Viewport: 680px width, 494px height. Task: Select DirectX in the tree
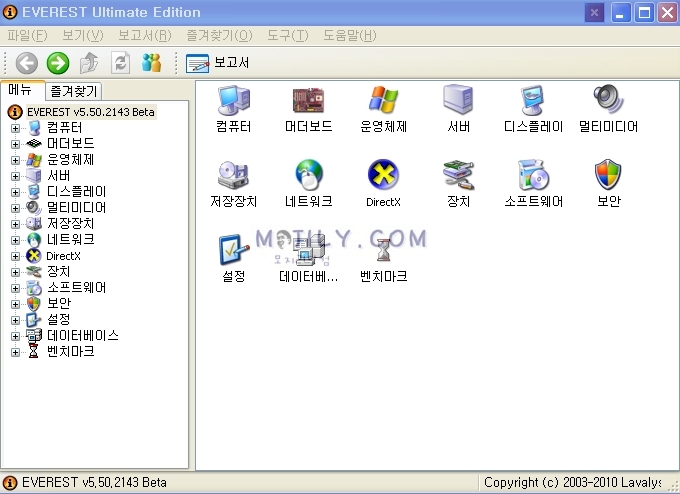point(63,256)
